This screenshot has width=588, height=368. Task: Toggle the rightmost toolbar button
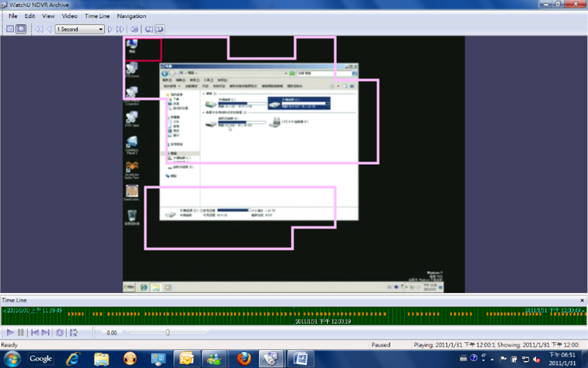pos(159,29)
